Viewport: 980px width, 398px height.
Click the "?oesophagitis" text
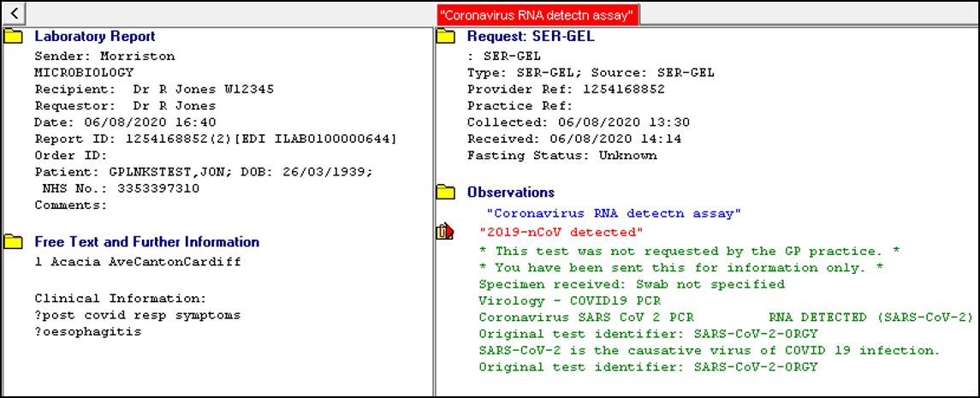coord(88,331)
